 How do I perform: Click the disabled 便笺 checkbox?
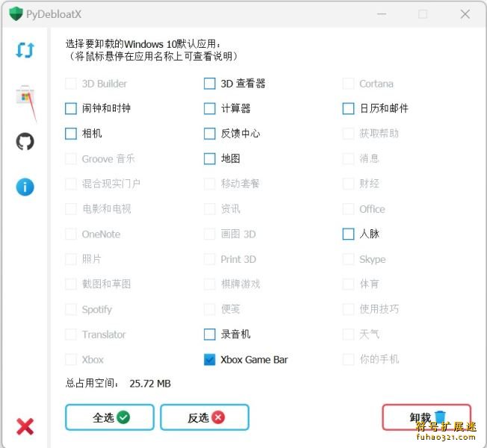tap(209, 309)
